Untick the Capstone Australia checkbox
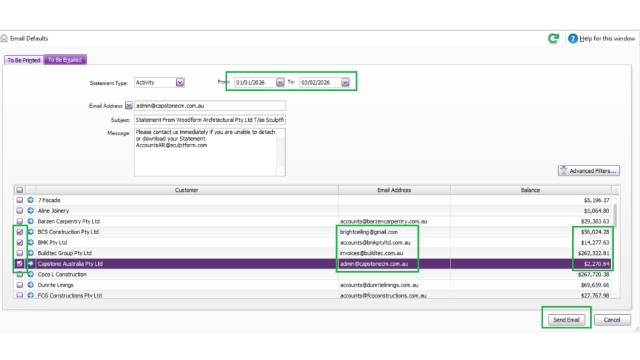 20,264
